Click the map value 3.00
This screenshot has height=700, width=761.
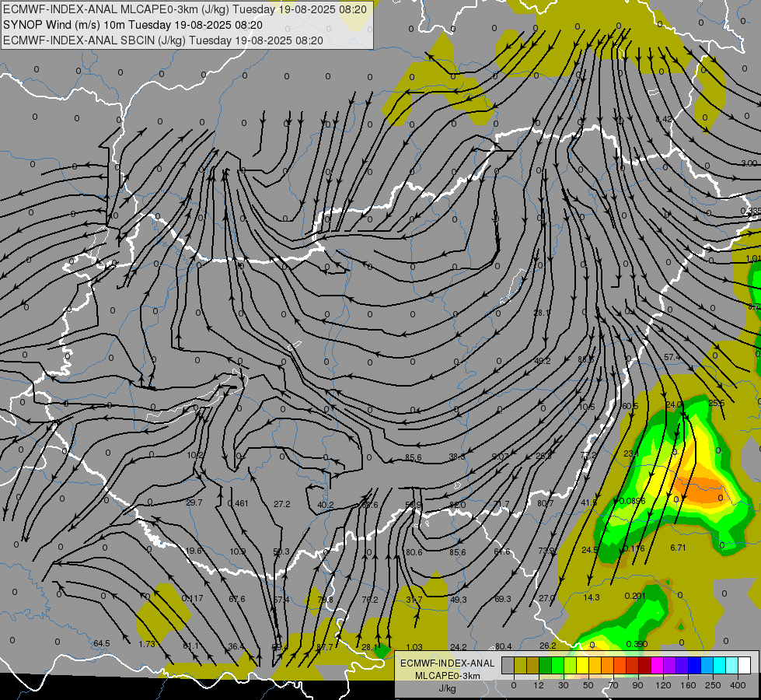tap(749, 163)
